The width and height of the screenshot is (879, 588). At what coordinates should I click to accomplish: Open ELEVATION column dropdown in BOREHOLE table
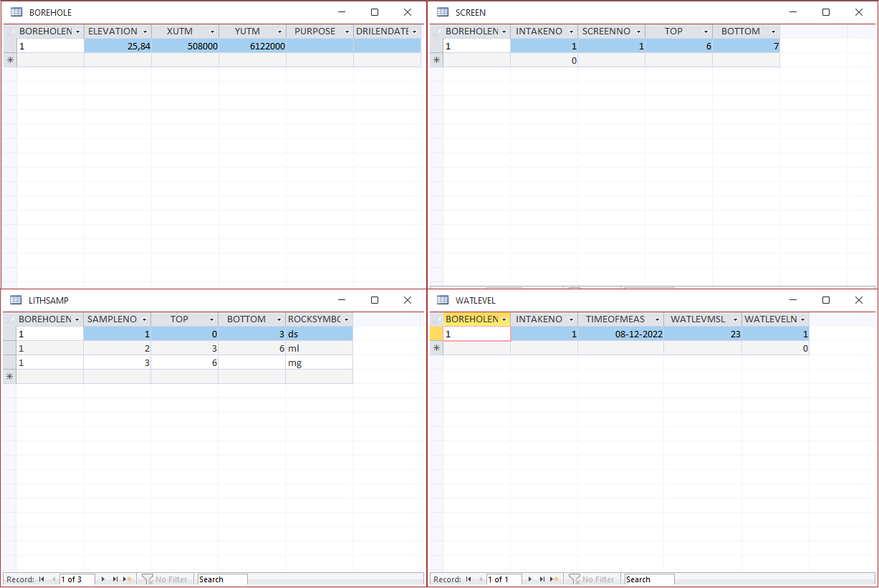click(145, 32)
